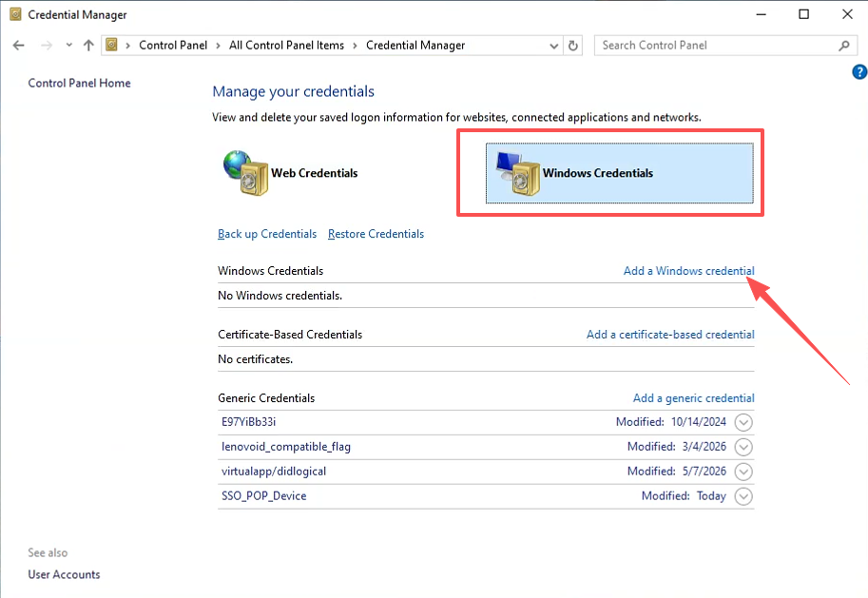Refresh the Credential Manager page
Image resolution: width=868 pixels, height=598 pixels.
click(x=573, y=46)
